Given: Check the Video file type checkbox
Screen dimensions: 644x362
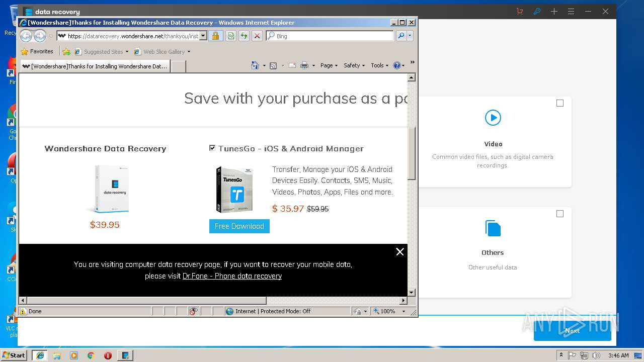Looking at the screenshot, I should tap(560, 103).
